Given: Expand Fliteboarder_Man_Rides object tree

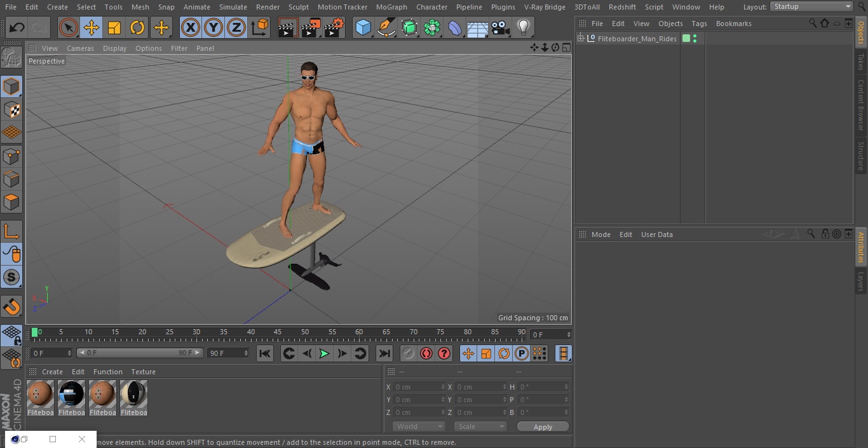Looking at the screenshot, I should point(580,38).
